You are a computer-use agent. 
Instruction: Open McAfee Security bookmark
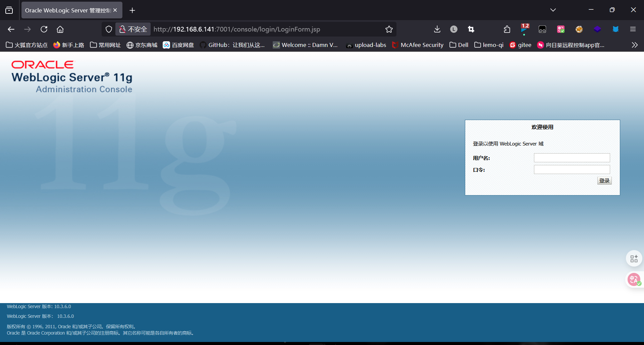tap(418, 45)
